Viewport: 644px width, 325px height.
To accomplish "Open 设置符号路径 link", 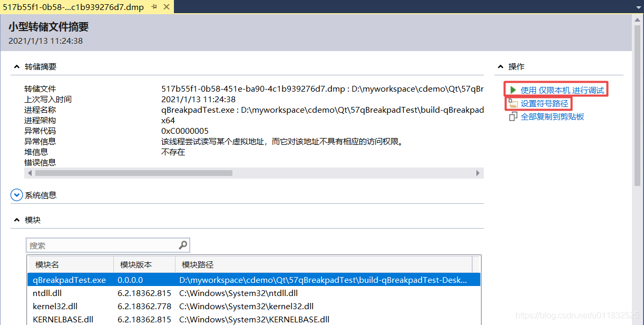I will coord(544,103).
